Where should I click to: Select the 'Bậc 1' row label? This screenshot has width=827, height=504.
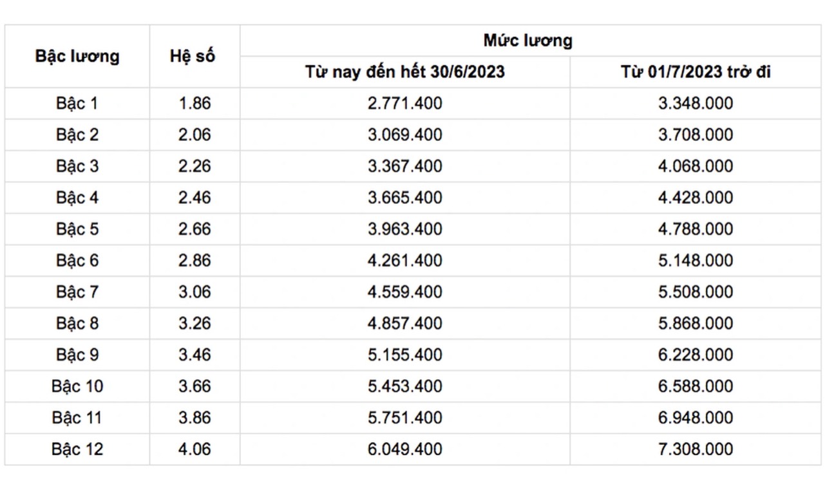coord(77,103)
